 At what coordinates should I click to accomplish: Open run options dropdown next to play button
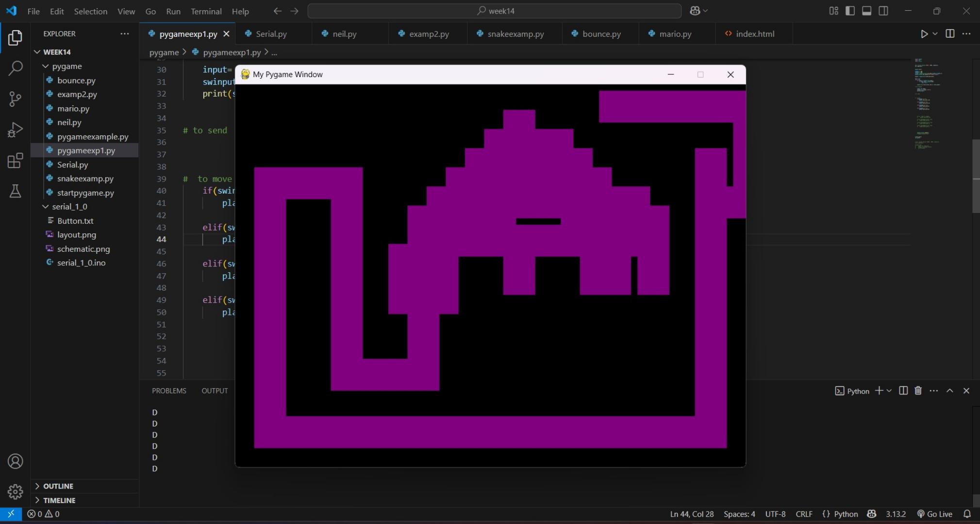935,33
